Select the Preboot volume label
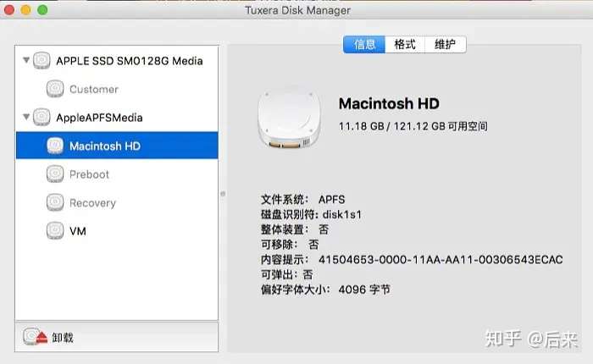 tap(89, 174)
